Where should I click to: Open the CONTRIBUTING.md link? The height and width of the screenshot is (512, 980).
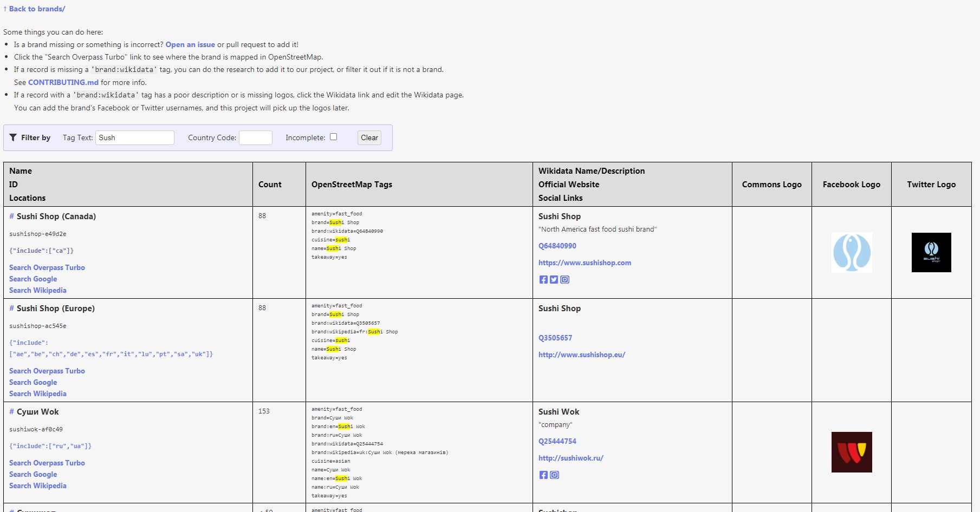[63, 82]
